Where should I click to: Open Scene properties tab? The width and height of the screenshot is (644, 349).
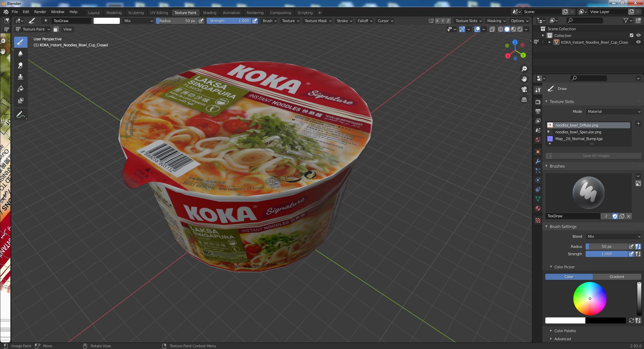538,130
